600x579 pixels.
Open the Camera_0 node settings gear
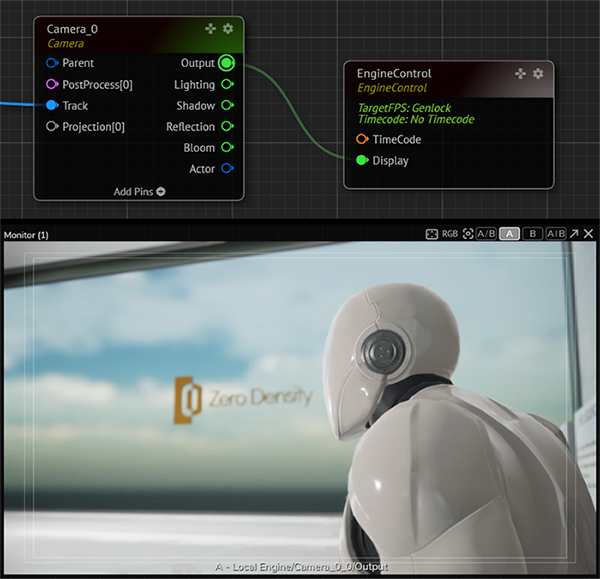(x=228, y=29)
